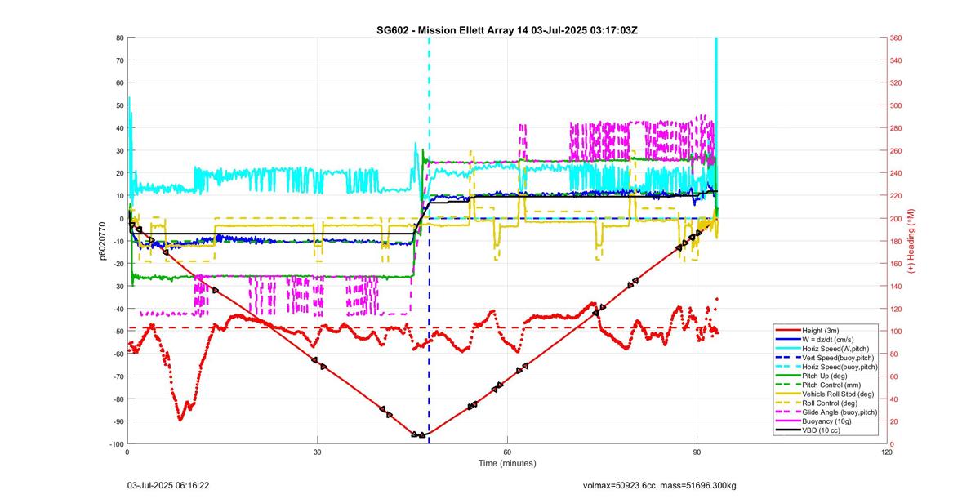Click the "03-Jul-2025 06:16:22" timestamp footer
This screenshot has width=980, height=499.
(168, 485)
